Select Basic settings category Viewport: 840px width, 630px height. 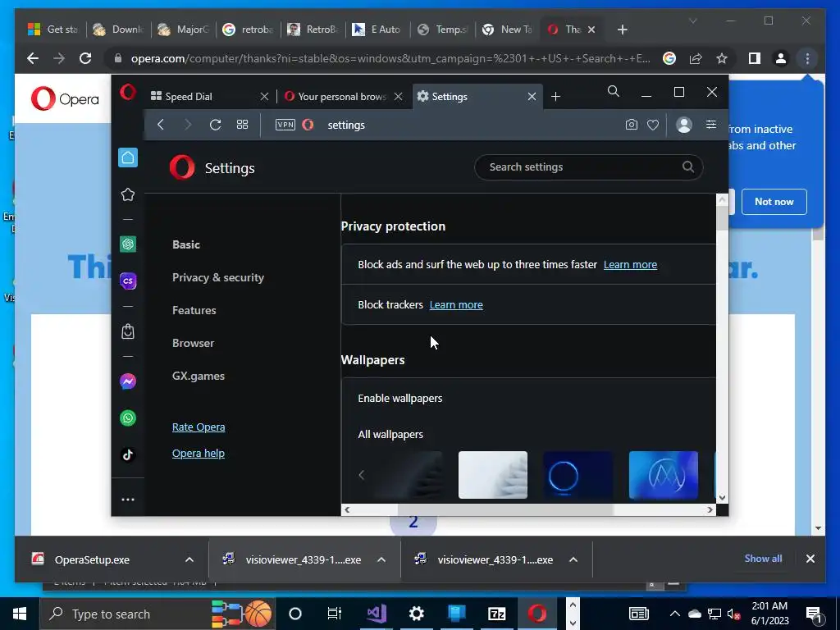tap(186, 244)
